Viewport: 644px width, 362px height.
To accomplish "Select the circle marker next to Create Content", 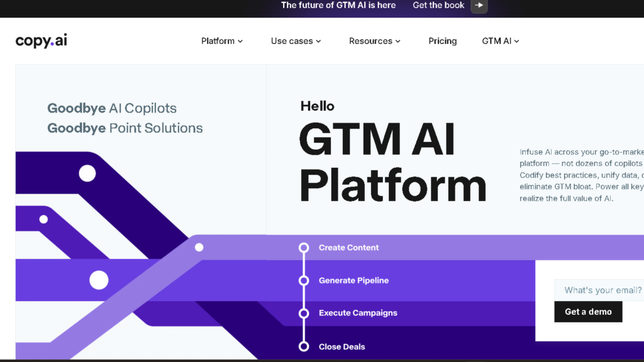I will coord(304,248).
